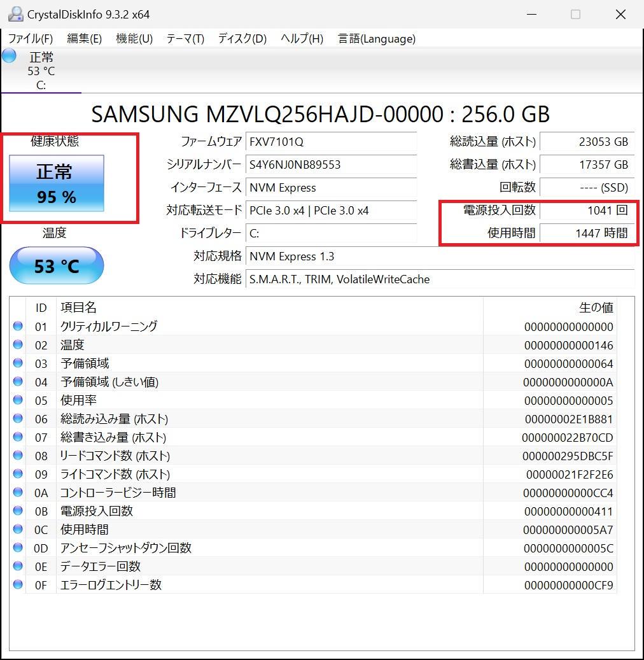Click status orb for row 07 総書き込み量
Screen dimensions: 644x660
tap(18, 437)
